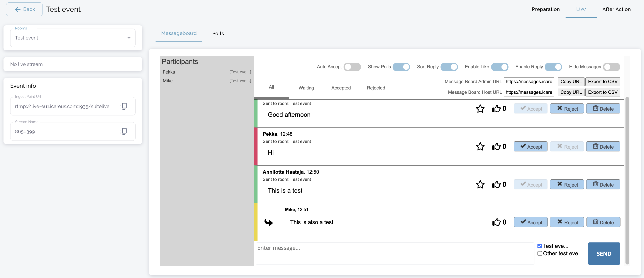Viewport: 644px width, 278px height.
Task: Star the 'Good afternoon' message
Action: (480, 109)
